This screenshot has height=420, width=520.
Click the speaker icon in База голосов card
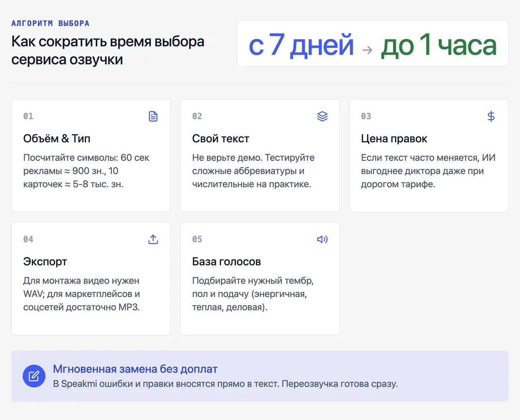[x=322, y=239]
